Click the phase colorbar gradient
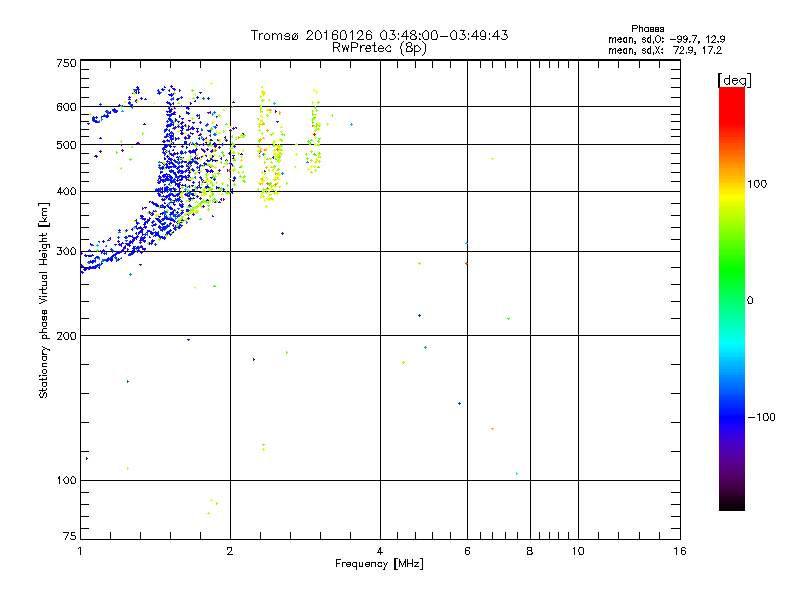This screenshot has height=600, width=800. (732, 299)
